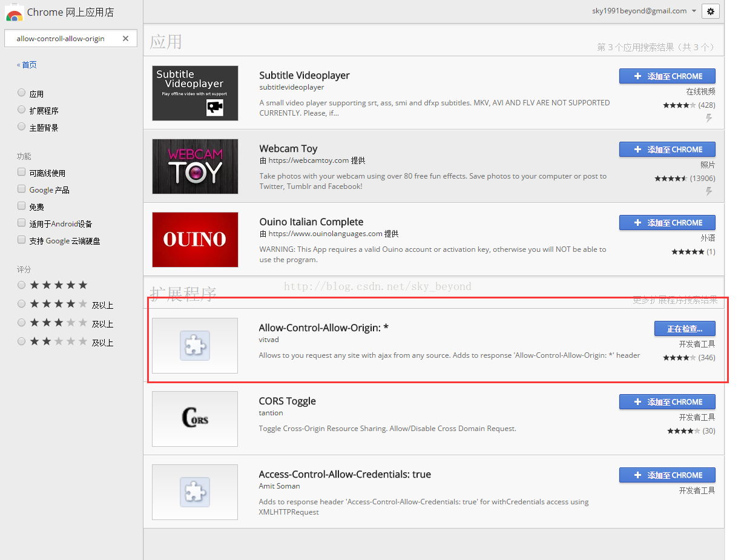Screen dimensions: 744x560
Task: Click the 第 3 个应用搜索结果 count text
Action: click(657, 47)
